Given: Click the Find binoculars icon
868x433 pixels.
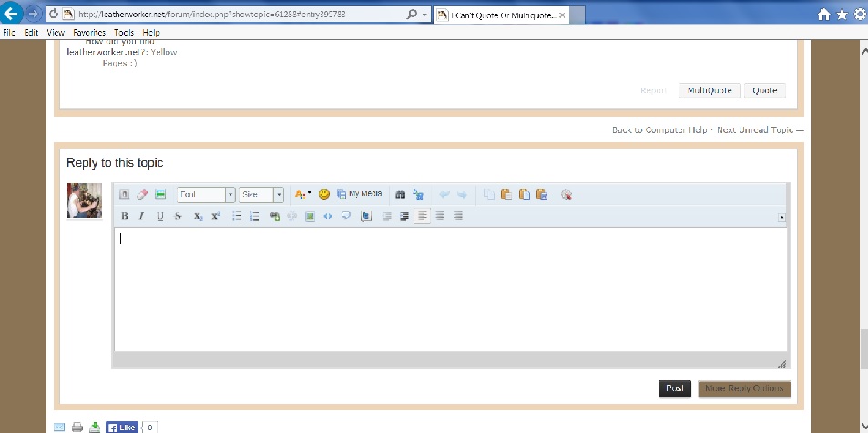Looking at the screenshot, I should tap(400, 194).
